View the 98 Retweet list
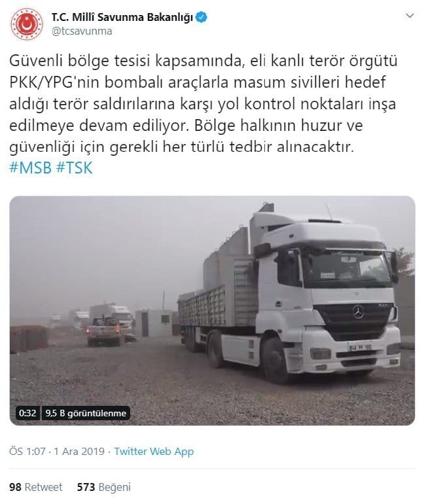Viewport: 424px width, 504px height. pyautogui.click(x=35, y=487)
